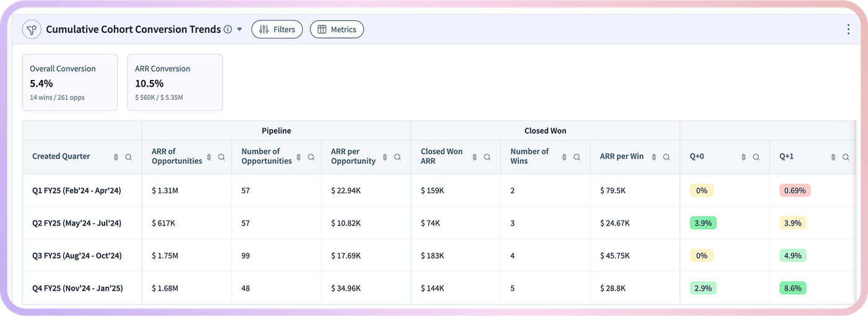Search the Q+1 column
868x316 pixels.
click(846, 157)
